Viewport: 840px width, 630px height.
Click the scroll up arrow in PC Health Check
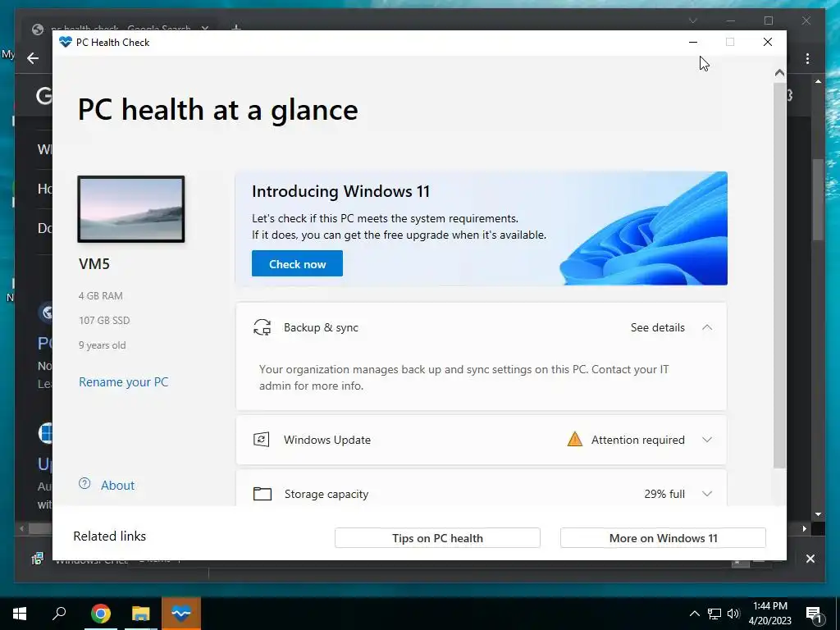779,73
